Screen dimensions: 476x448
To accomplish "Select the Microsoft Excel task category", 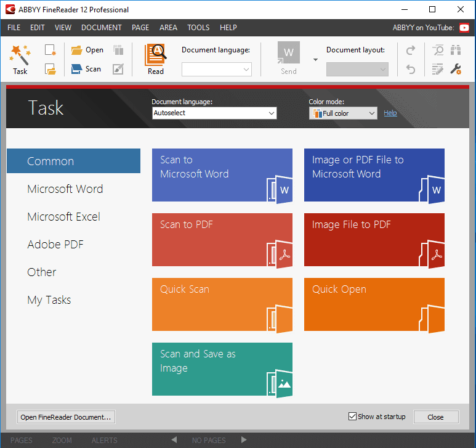I will coord(64,216).
